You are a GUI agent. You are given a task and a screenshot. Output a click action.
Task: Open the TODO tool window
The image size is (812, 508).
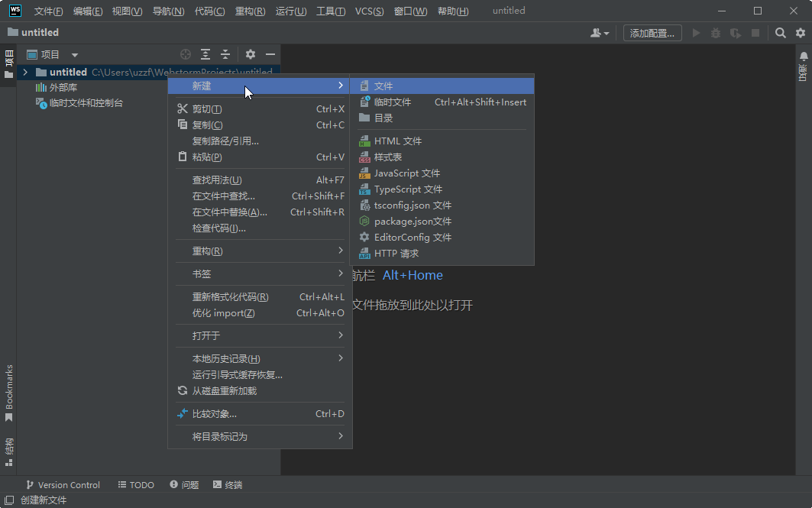136,484
